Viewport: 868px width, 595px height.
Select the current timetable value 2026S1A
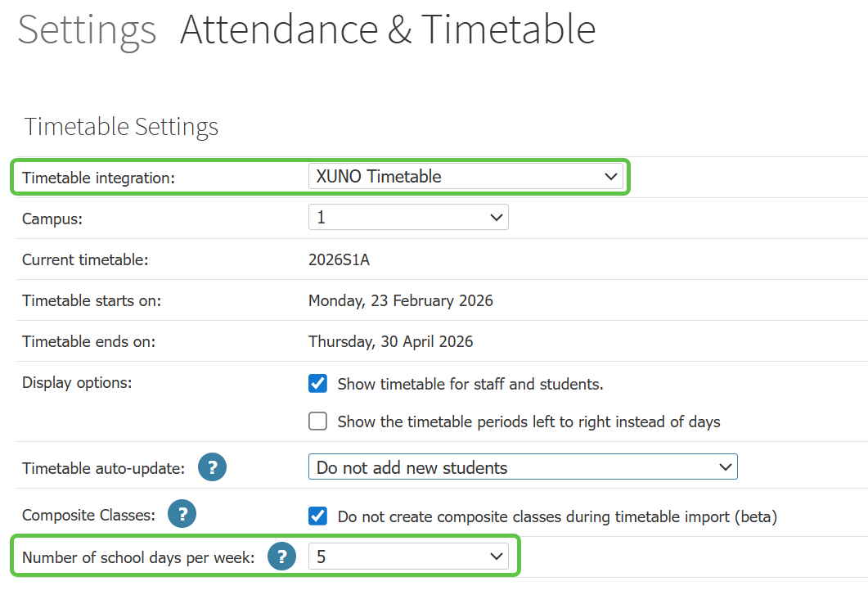[x=339, y=259]
